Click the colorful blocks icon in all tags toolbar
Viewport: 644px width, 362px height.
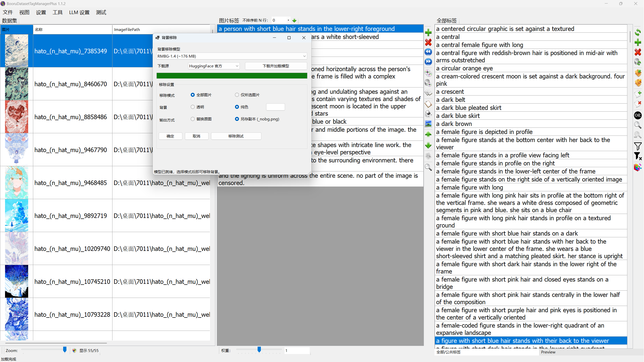click(638, 167)
